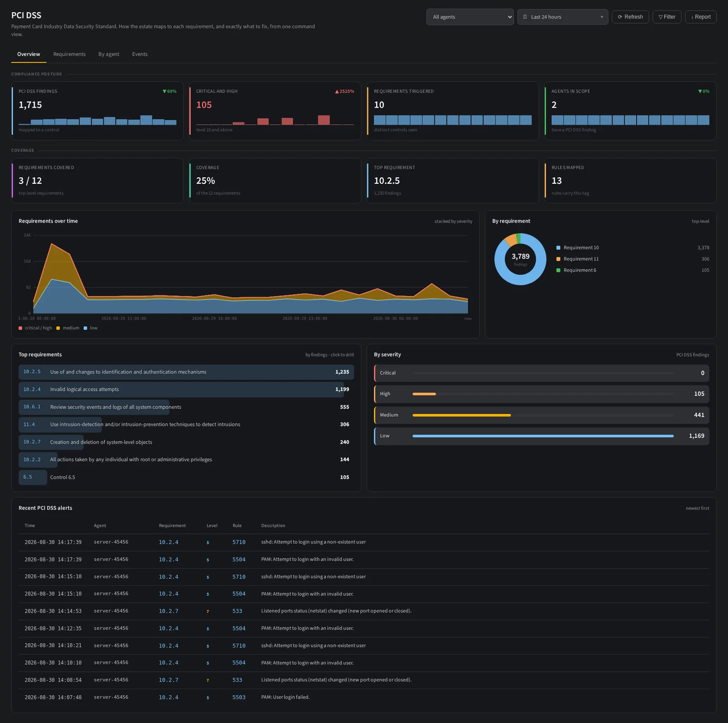The width and height of the screenshot is (728, 723).
Task: Toggle the low legend swatch
Action: (x=86, y=328)
